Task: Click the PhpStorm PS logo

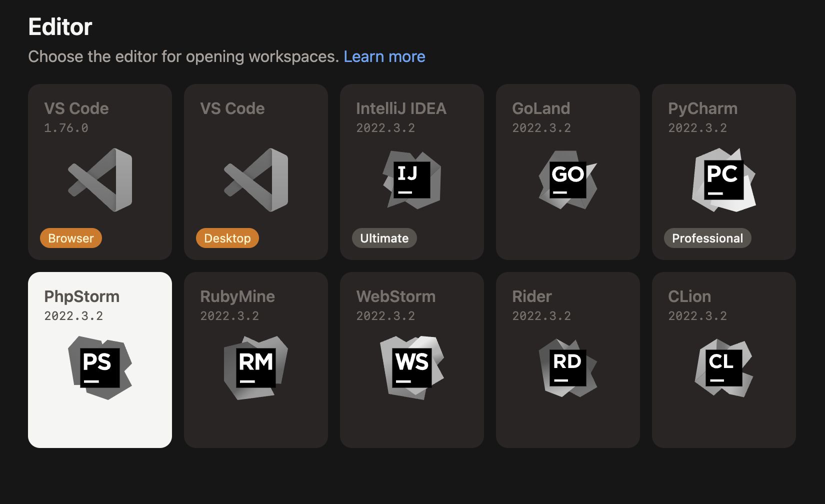Action: coord(100,368)
